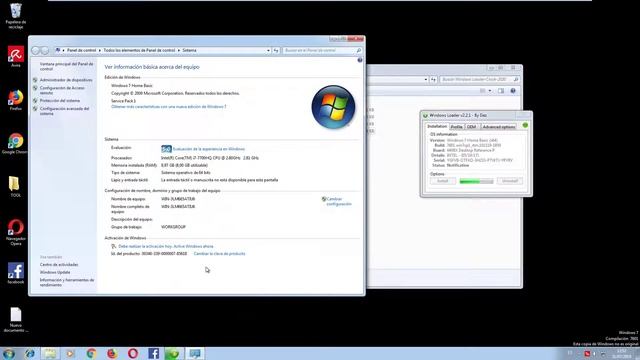Click the Windows 7 Home Basic edition text
The width and height of the screenshot is (640, 360).
[x=132, y=85]
